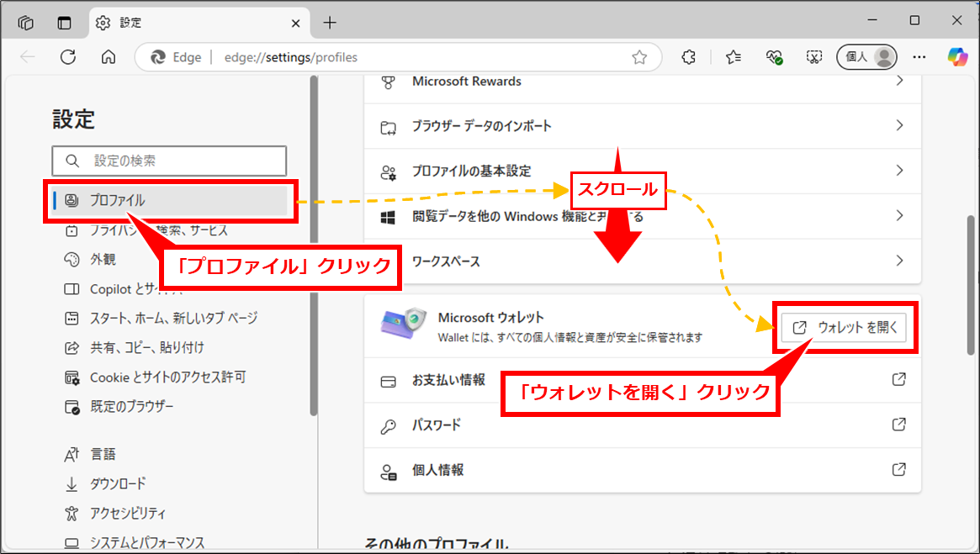980x554 pixels.
Task: Go to Home using house icon
Action: pyautogui.click(x=108, y=57)
